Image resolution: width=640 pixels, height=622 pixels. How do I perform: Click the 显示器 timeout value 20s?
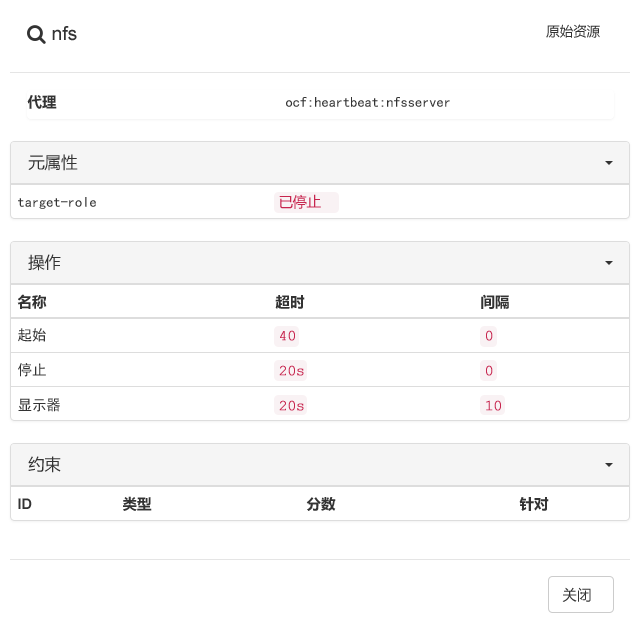point(291,405)
